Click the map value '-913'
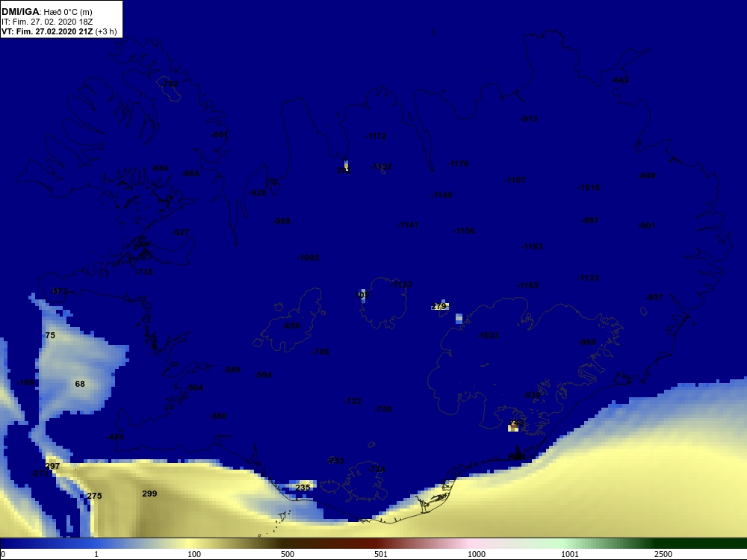The height and width of the screenshot is (560, 747). tap(530, 119)
